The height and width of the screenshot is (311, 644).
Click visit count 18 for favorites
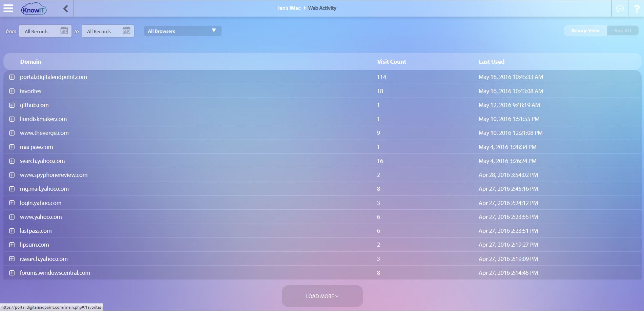pyautogui.click(x=380, y=91)
